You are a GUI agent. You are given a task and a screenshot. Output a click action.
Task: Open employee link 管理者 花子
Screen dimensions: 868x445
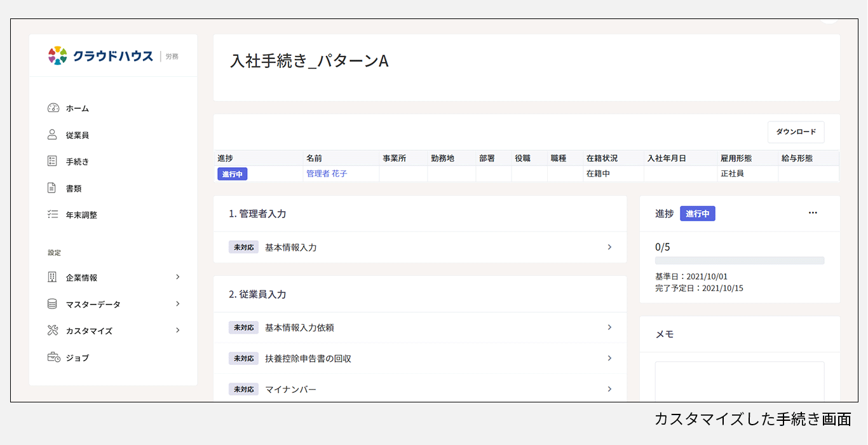coord(327,174)
